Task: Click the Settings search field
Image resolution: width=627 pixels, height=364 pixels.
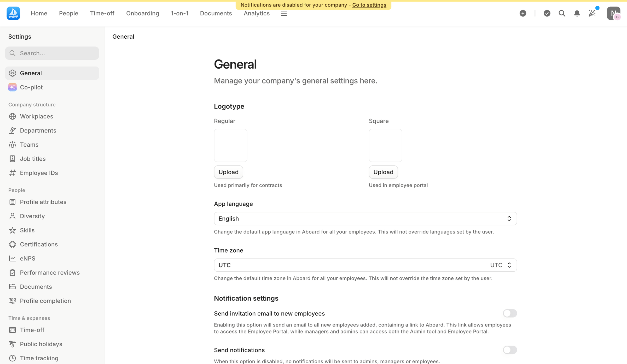Action: click(52, 53)
